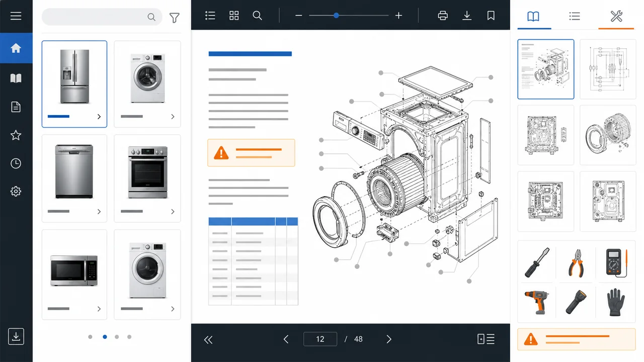The height and width of the screenshot is (362, 644).
Task: Open the warning banner below the tools grid
Action: click(x=577, y=339)
